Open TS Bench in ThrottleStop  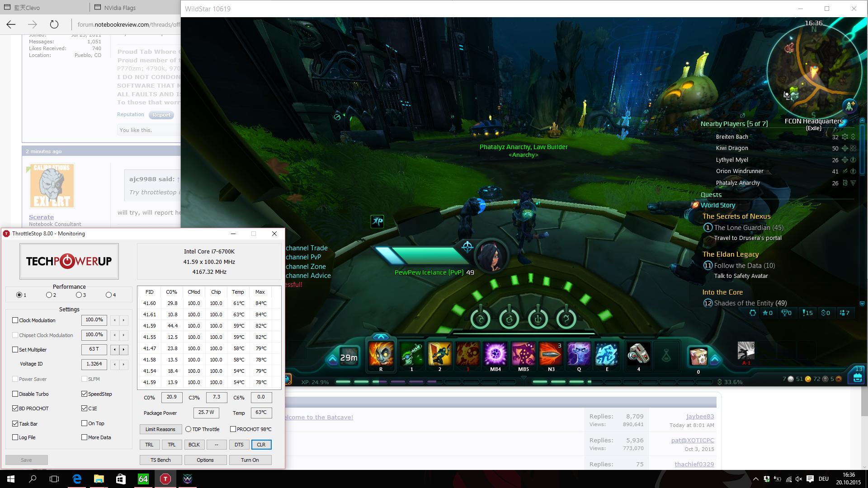point(160,460)
